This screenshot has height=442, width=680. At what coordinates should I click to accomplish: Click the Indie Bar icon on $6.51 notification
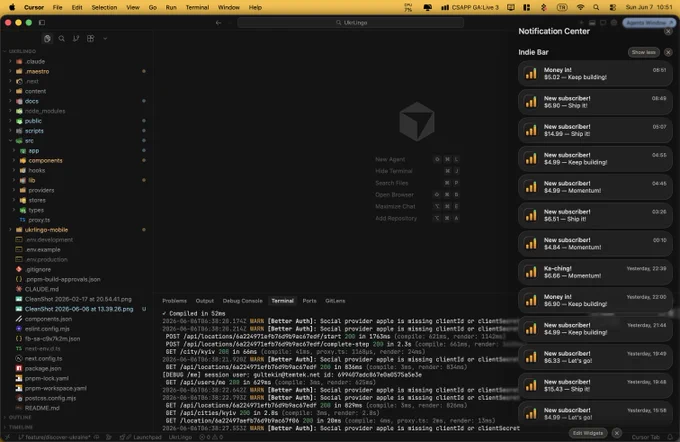[531, 215]
